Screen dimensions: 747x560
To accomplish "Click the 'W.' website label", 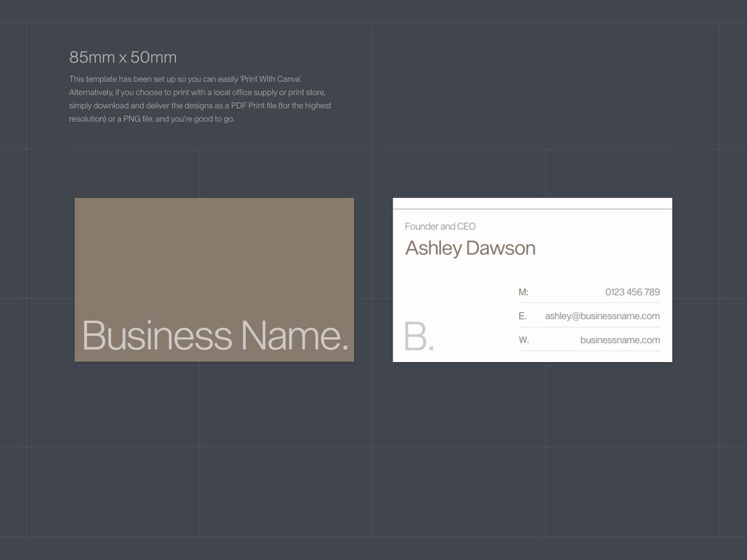I will [524, 339].
